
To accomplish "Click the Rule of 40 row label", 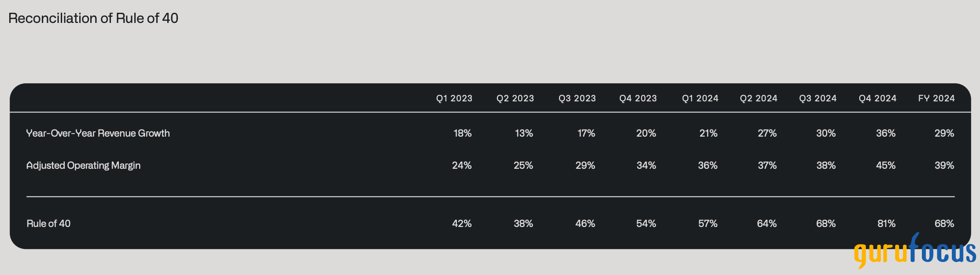I will pyautogui.click(x=48, y=223).
